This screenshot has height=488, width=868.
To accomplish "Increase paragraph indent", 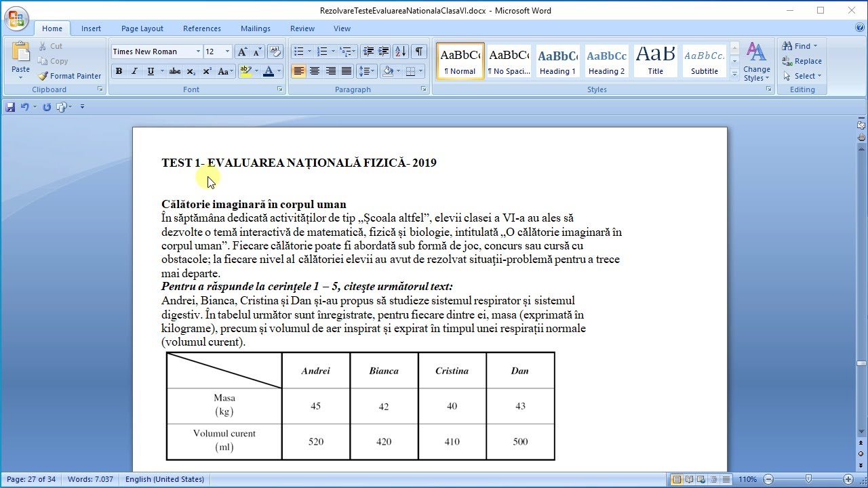I will pyautogui.click(x=384, y=52).
